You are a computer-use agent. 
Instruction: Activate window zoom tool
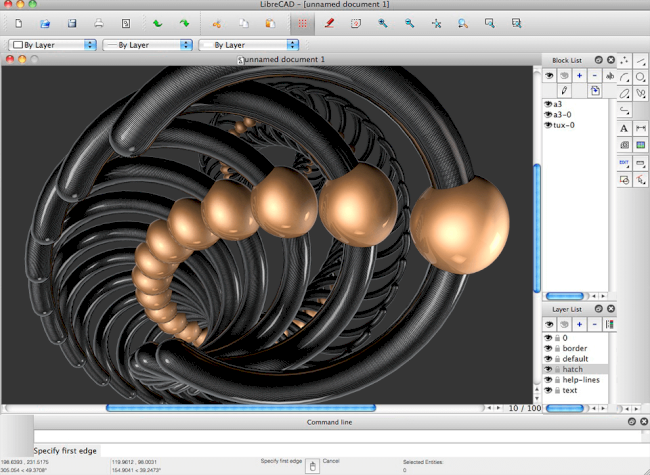(490, 23)
